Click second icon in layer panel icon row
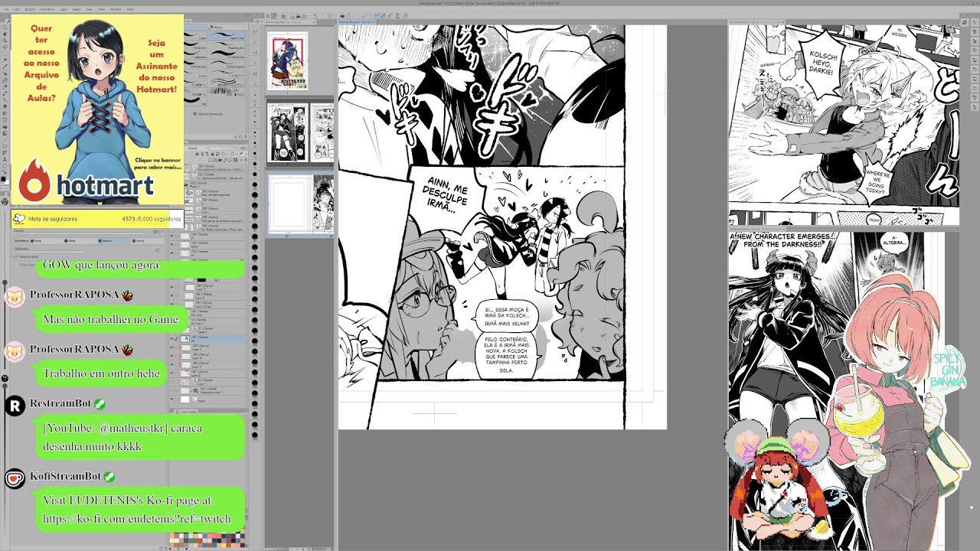The width and height of the screenshot is (980, 551). click(x=202, y=154)
